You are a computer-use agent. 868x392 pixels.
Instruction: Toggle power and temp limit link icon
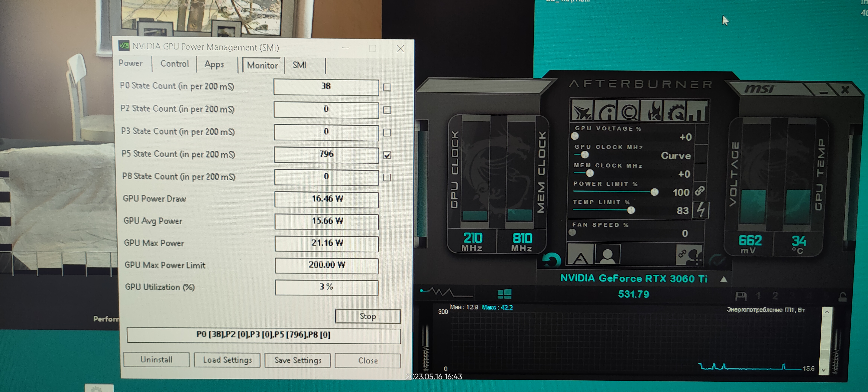pos(700,191)
